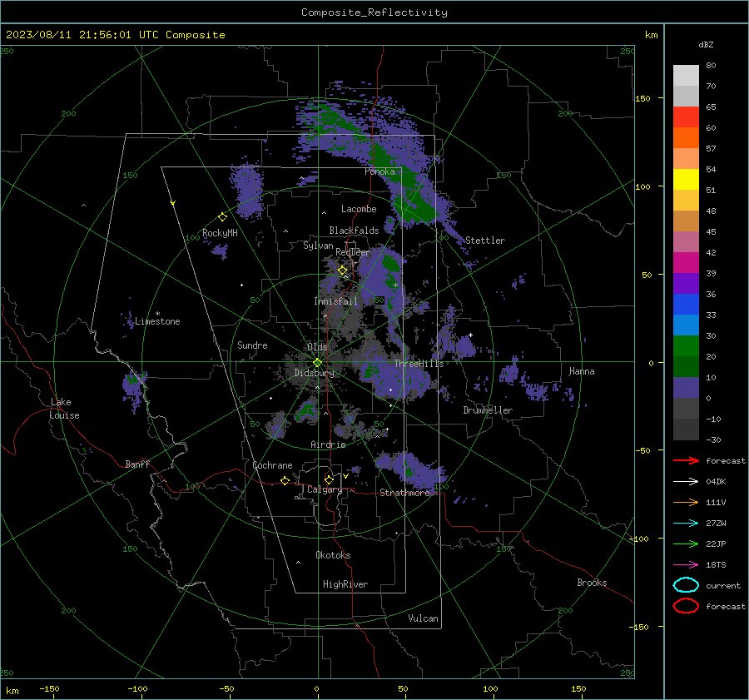
Task: Select the cyan 'current' ellipse icon
Action: coord(686,585)
